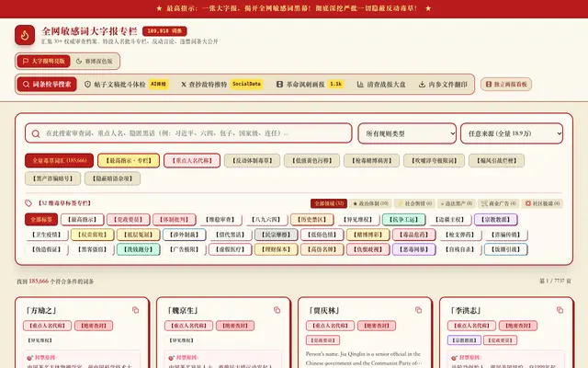
Task: Click the page indicator 第1/7737页
Action: pos(555,281)
